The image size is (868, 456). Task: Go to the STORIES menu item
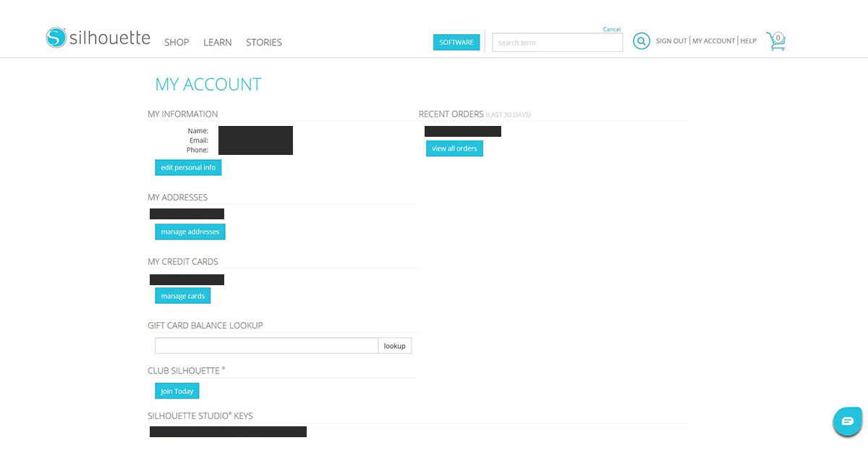[x=263, y=43]
